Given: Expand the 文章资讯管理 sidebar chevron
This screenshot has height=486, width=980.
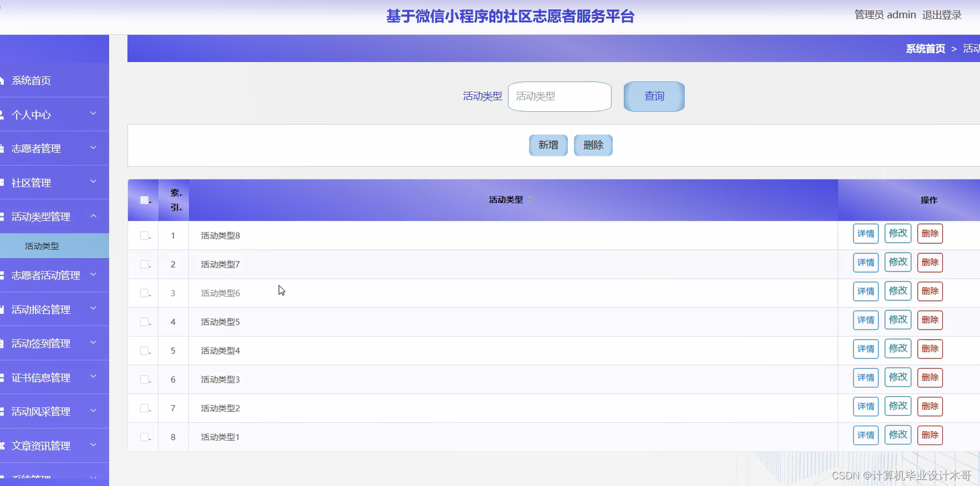Looking at the screenshot, I should [93, 445].
